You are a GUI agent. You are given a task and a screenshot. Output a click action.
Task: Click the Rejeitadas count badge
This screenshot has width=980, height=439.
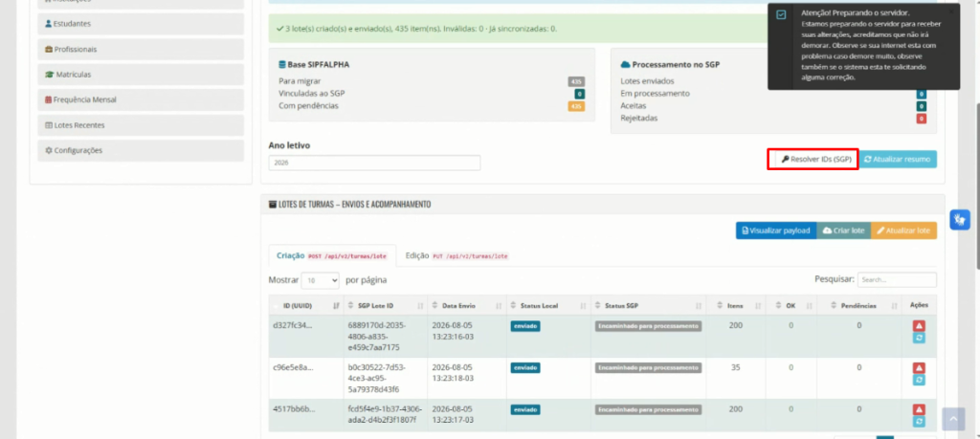(x=922, y=119)
